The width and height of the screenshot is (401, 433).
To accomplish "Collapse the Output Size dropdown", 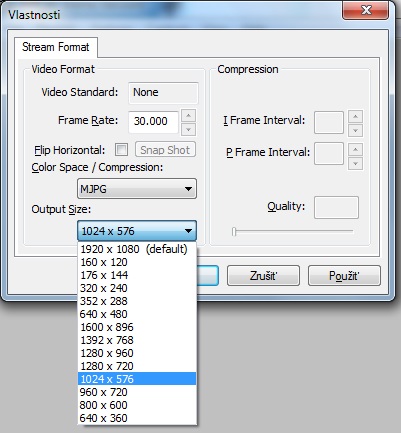I will (137, 231).
